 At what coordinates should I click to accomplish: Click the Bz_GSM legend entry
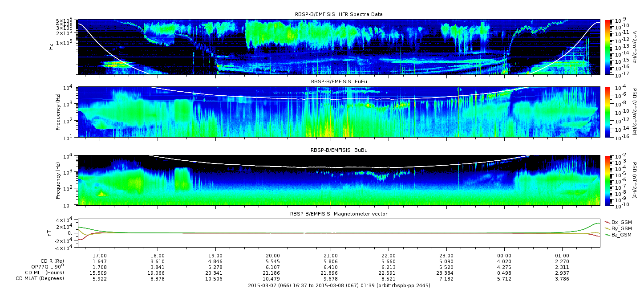coord(621,234)
